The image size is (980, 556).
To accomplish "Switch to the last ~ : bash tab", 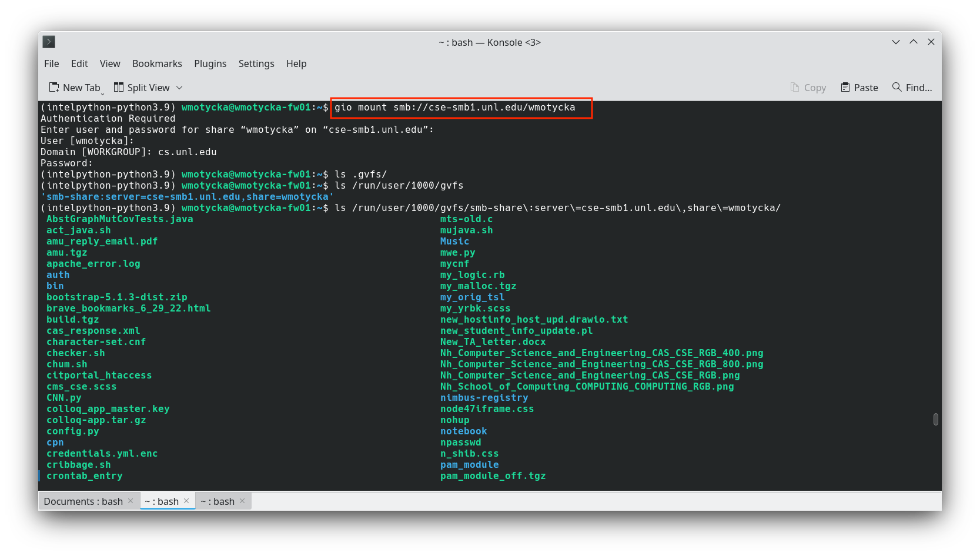I will [x=218, y=501].
